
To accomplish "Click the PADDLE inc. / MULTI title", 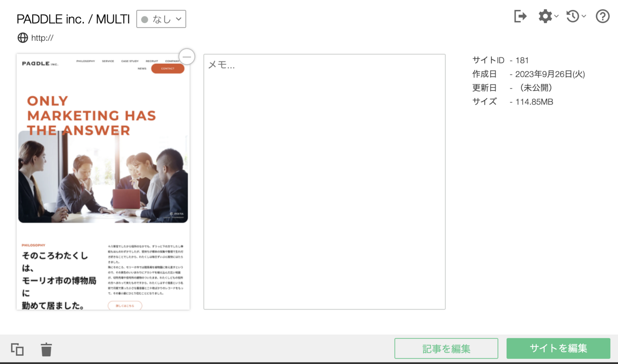I will [73, 19].
